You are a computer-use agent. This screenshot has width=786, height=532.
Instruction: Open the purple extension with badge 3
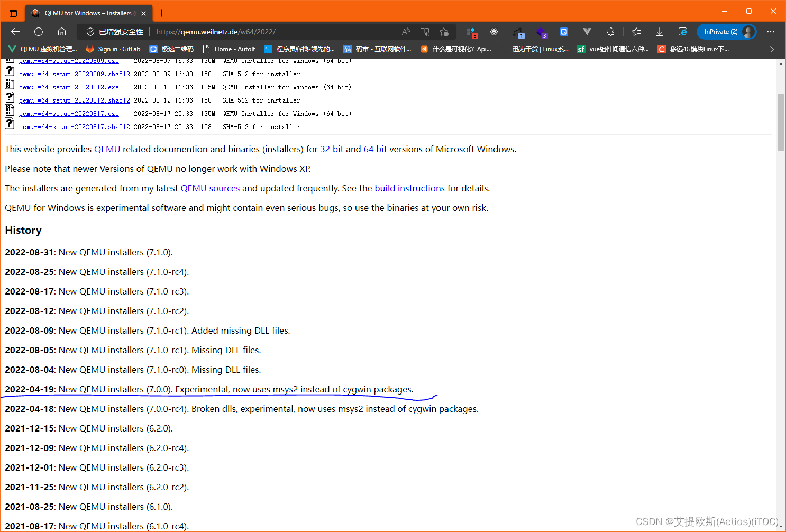coord(542,32)
